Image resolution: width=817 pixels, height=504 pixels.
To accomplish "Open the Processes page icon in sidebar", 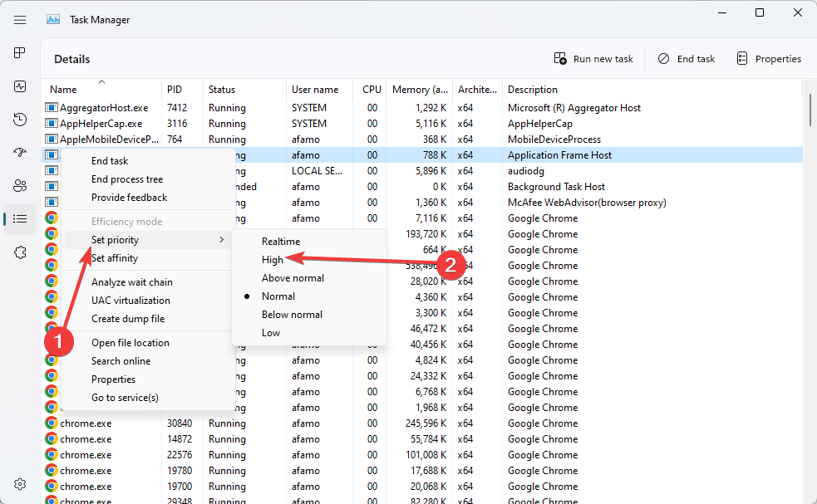I will click(20, 52).
